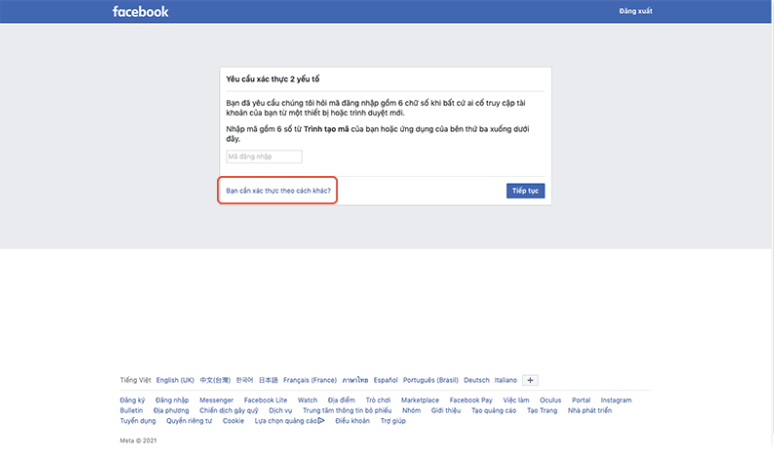Go to Facebook Lite footer link
This screenshot has height=449, width=774.
pyautogui.click(x=265, y=400)
